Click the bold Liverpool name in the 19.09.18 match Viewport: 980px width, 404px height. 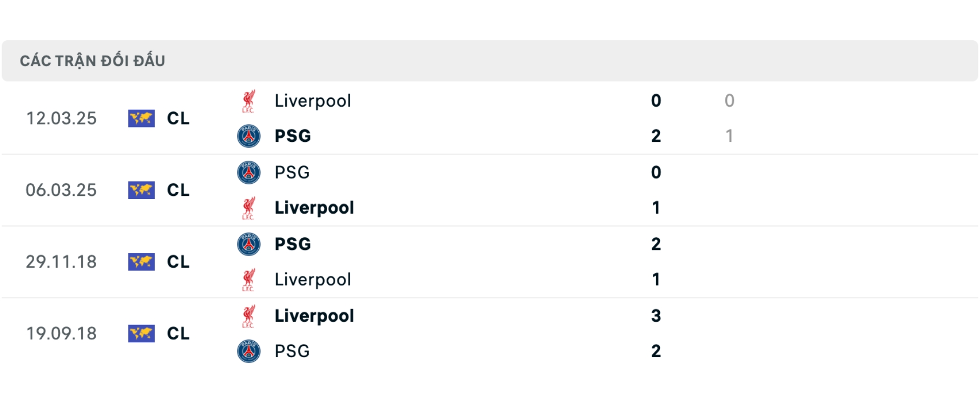[x=314, y=316]
